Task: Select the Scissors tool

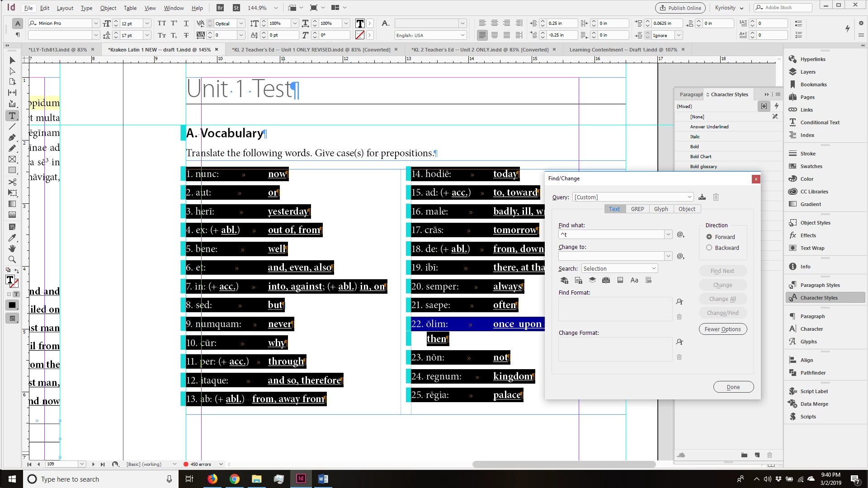Action: [12, 182]
